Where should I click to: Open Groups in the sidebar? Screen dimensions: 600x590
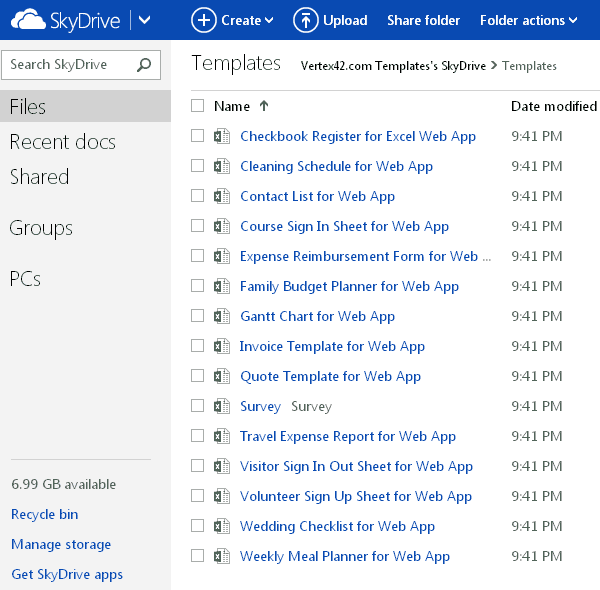tap(41, 228)
